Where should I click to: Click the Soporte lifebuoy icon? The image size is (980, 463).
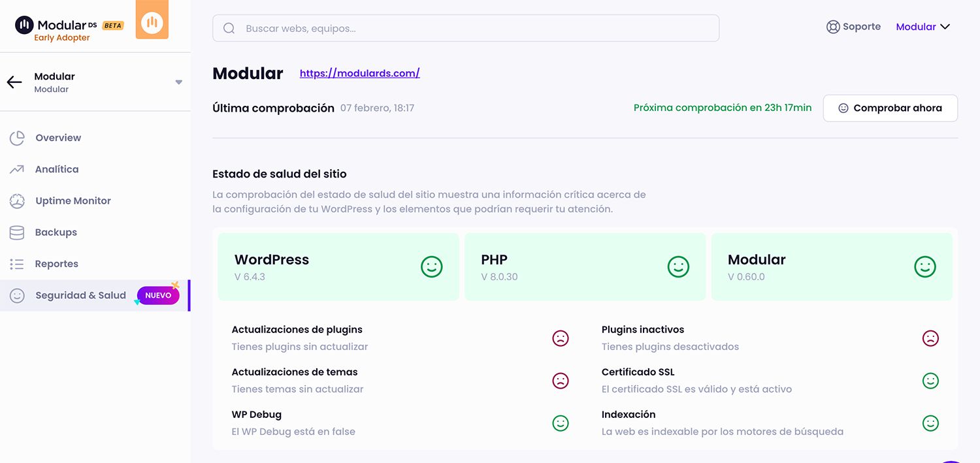tap(833, 27)
